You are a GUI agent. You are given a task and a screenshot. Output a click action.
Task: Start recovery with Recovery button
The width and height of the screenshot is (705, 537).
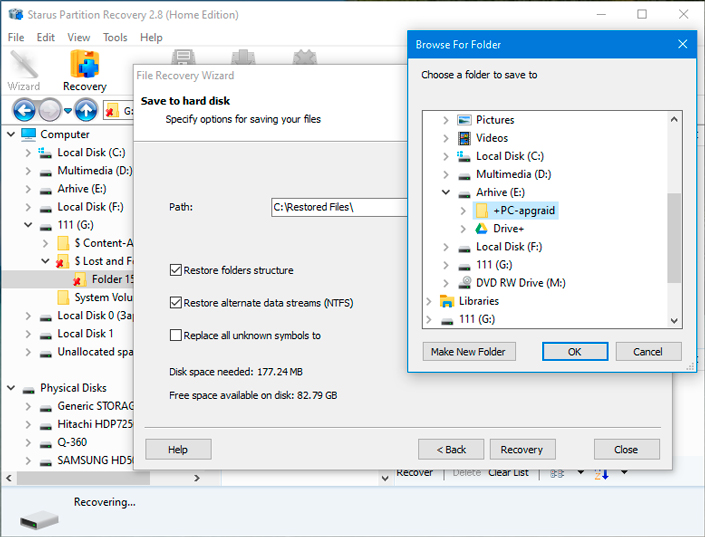coord(522,449)
